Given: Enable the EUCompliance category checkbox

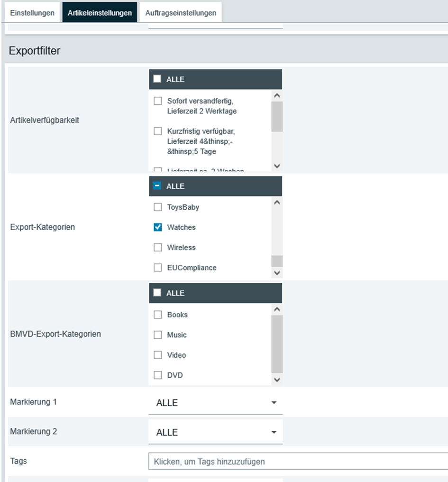Looking at the screenshot, I should (158, 268).
